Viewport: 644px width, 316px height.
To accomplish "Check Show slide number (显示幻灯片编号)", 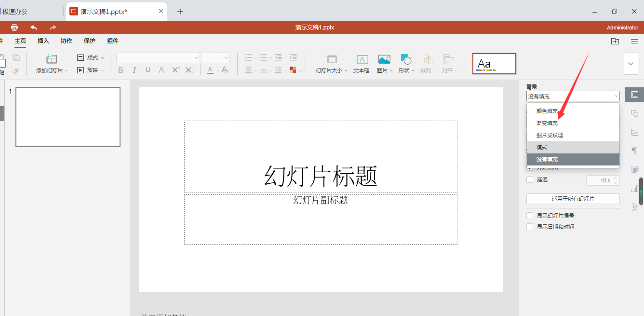I will click(x=530, y=216).
